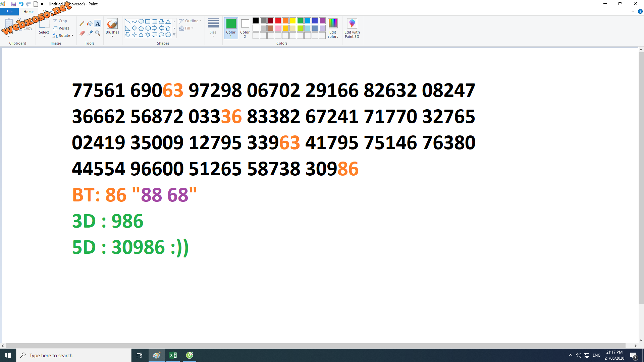This screenshot has height=362, width=644.
Task: Click the vertical scrollbar down arrow
Action: coord(641,340)
